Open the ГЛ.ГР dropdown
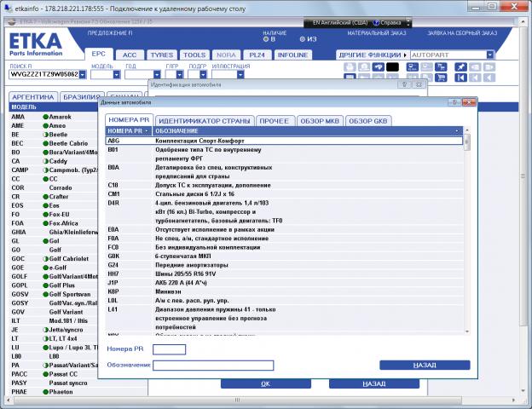This screenshot has height=409, width=532. [x=180, y=74]
